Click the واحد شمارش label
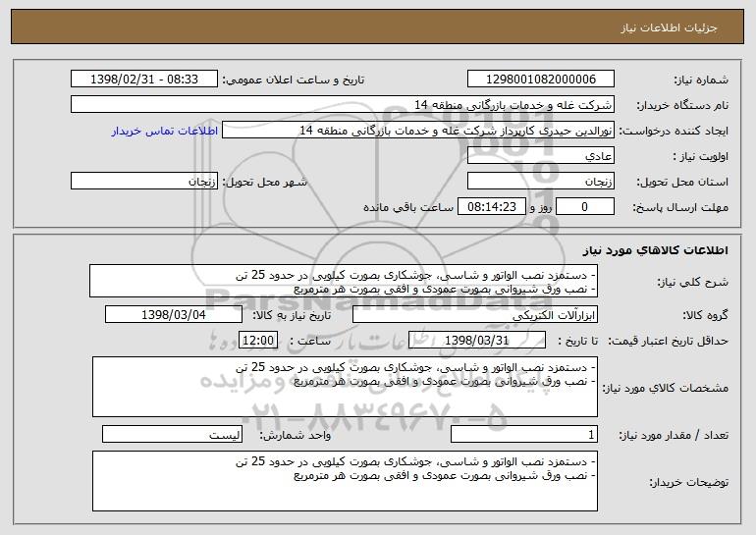Screen dimensions: 756x535 pos(296,435)
